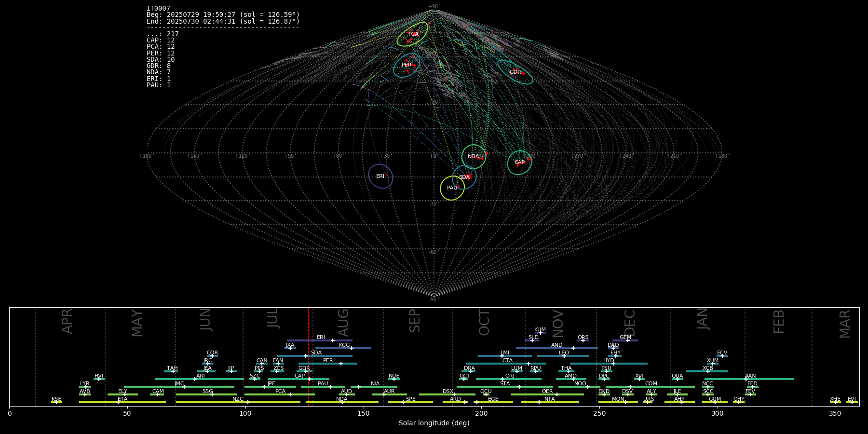Viewport: 868px width, 434px height.
Task: Select the PER radiant circle on the sky map
Action: 407,65
